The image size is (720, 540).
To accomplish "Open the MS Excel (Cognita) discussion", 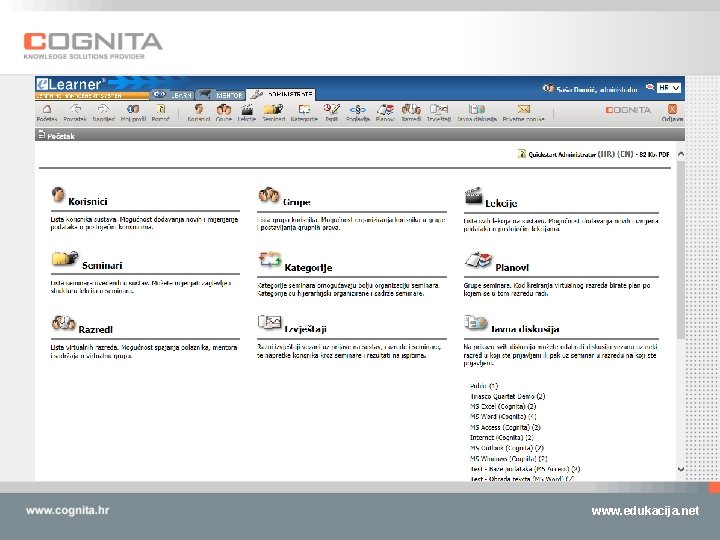I will (503, 406).
